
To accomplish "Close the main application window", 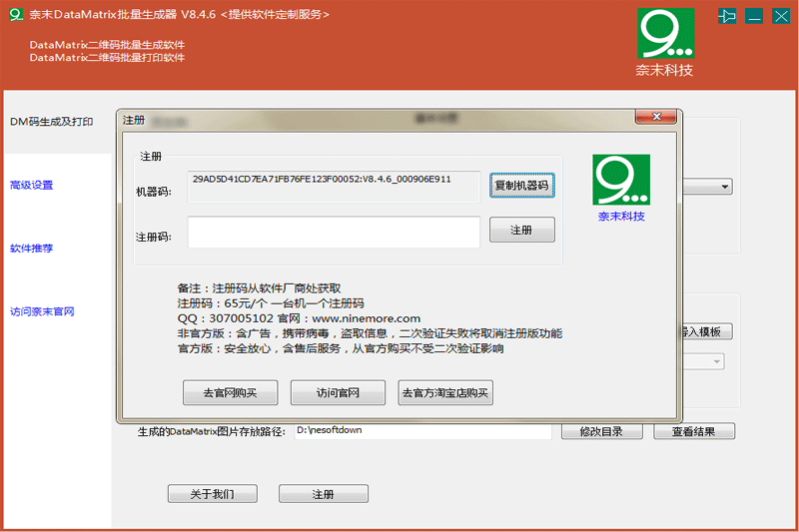I will click(x=781, y=16).
